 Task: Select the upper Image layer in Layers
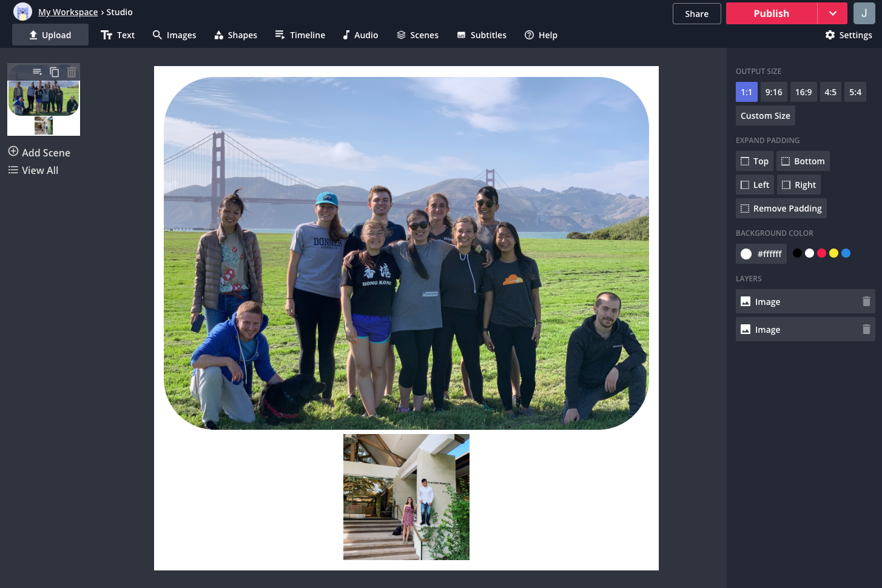(806, 301)
